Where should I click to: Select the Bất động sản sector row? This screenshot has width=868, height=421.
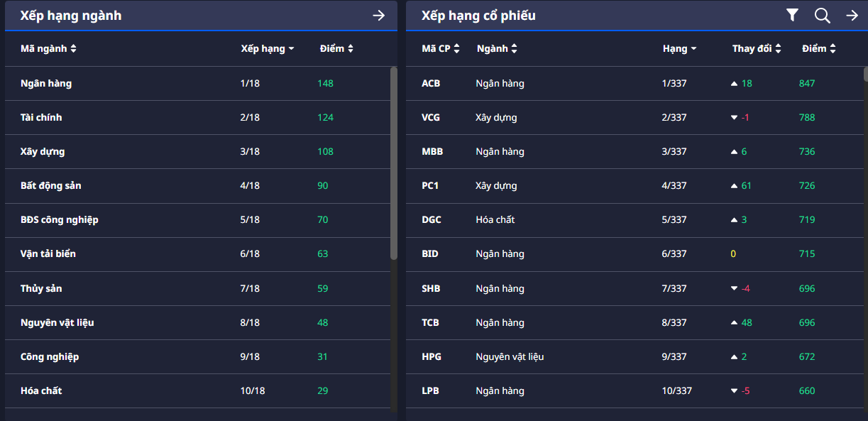[x=51, y=186]
